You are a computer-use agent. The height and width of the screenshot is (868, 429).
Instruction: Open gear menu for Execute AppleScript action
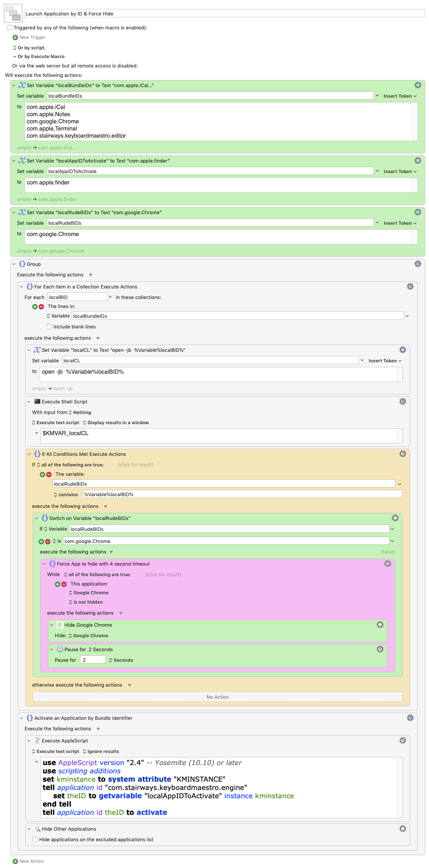402,741
